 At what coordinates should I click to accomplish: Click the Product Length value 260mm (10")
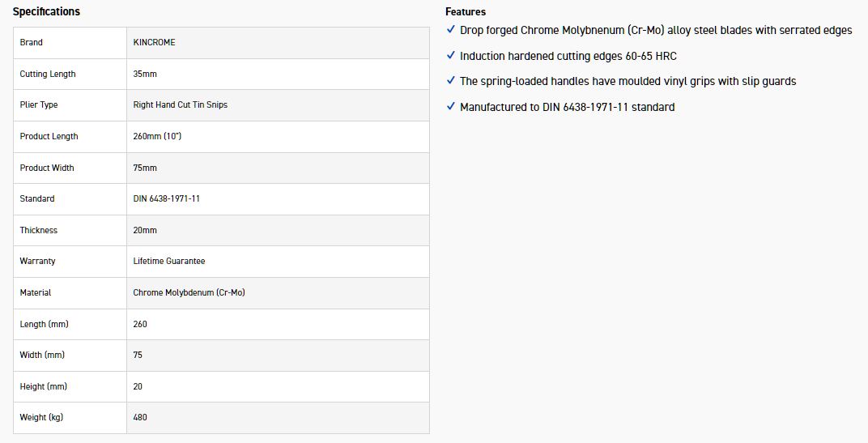point(157,136)
